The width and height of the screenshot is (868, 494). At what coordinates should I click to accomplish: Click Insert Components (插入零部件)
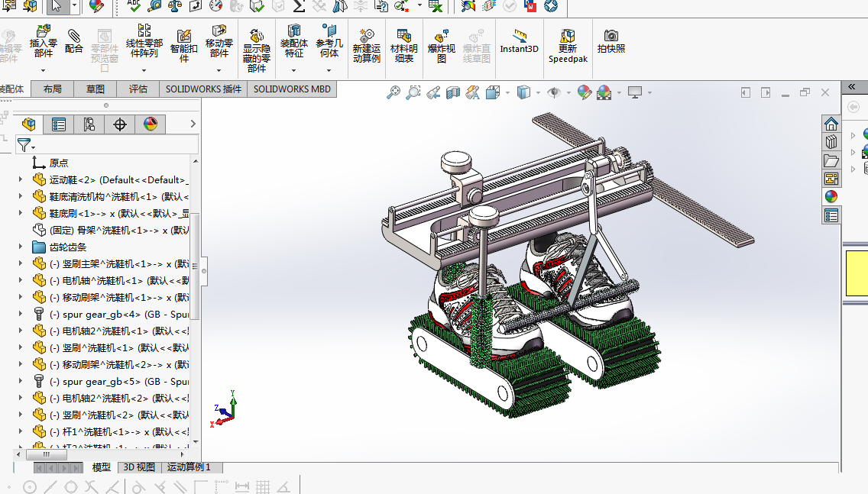pyautogui.click(x=44, y=41)
